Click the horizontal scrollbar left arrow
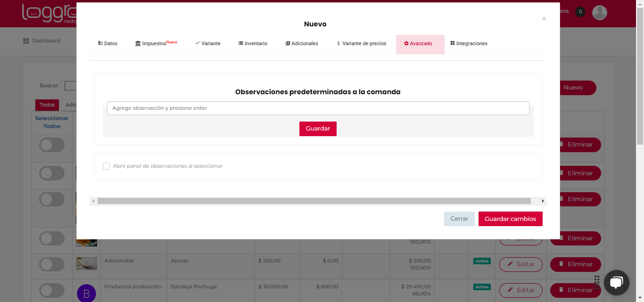The image size is (644, 302). click(x=93, y=201)
